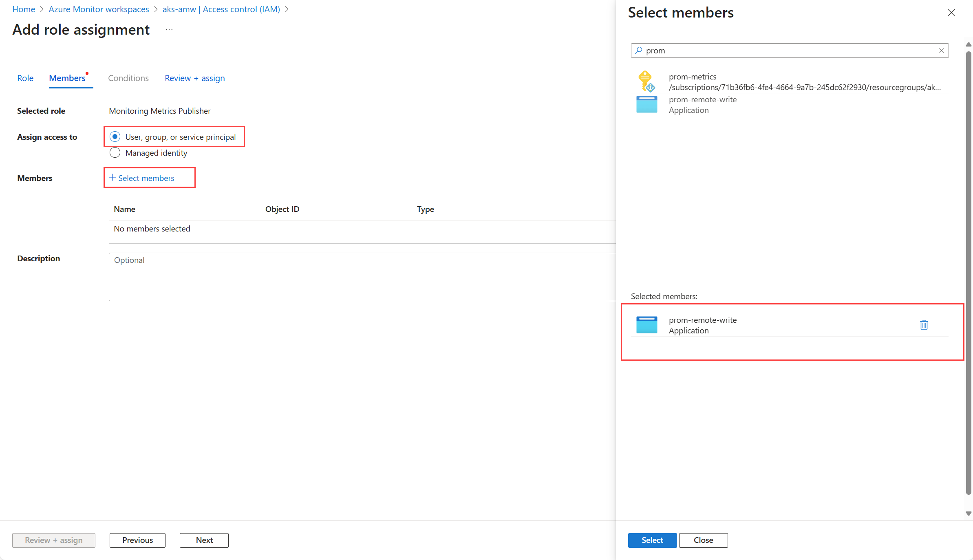Delete prom-remote-write from selected members
Image resolution: width=973 pixels, height=560 pixels.
[924, 325]
